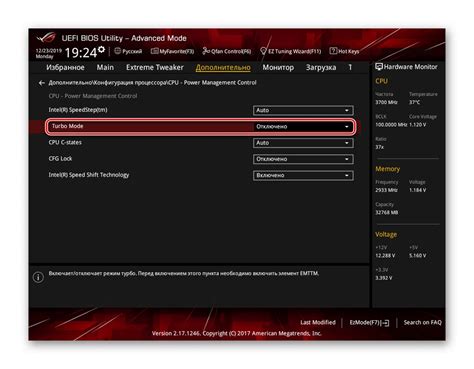Click the 1.120 V core voltage value
The image size is (474, 369).
tap(418, 125)
